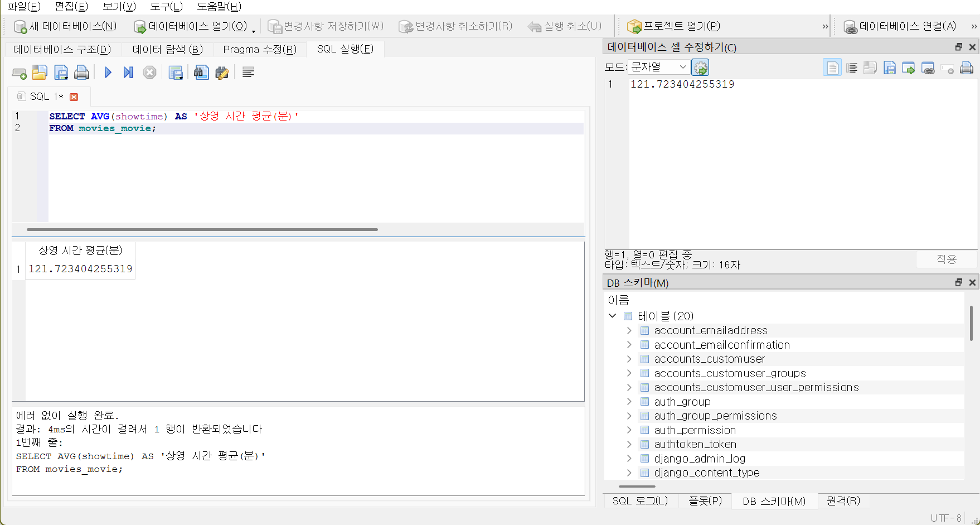Execute all SQL with the play icon
This screenshot has height=525, width=980.
(x=108, y=73)
